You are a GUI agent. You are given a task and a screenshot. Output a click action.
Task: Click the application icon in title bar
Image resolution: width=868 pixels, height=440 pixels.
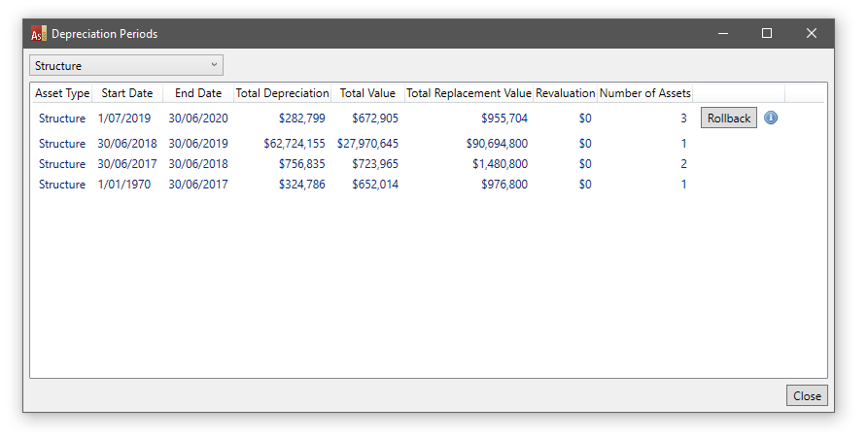click(38, 34)
